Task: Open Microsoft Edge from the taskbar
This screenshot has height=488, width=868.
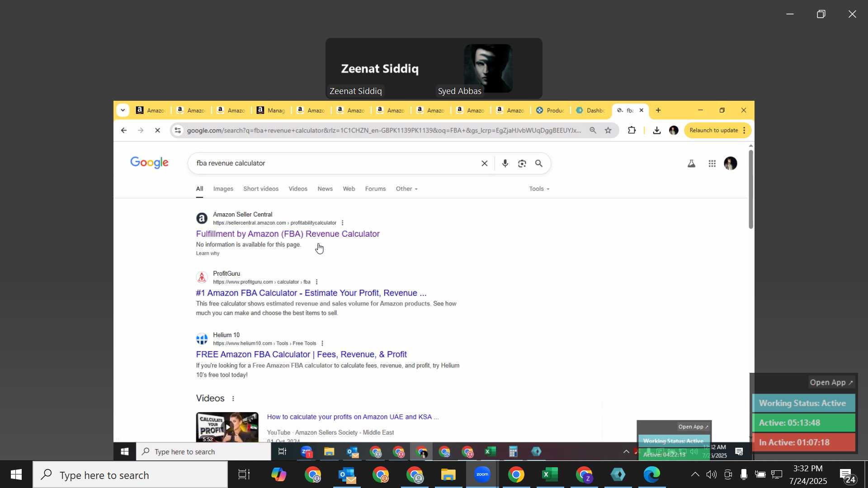Action: click(x=651, y=475)
